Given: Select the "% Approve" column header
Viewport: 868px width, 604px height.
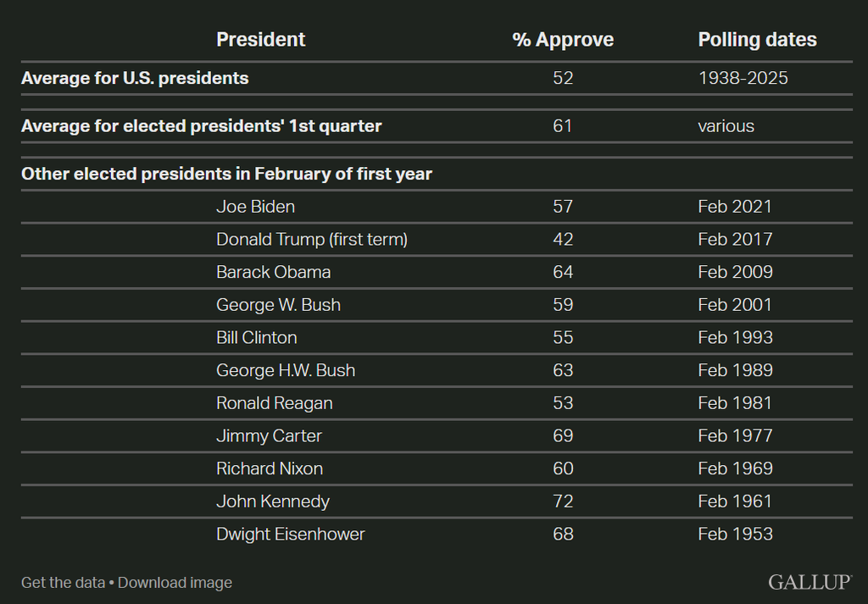Looking at the screenshot, I should tap(563, 40).
